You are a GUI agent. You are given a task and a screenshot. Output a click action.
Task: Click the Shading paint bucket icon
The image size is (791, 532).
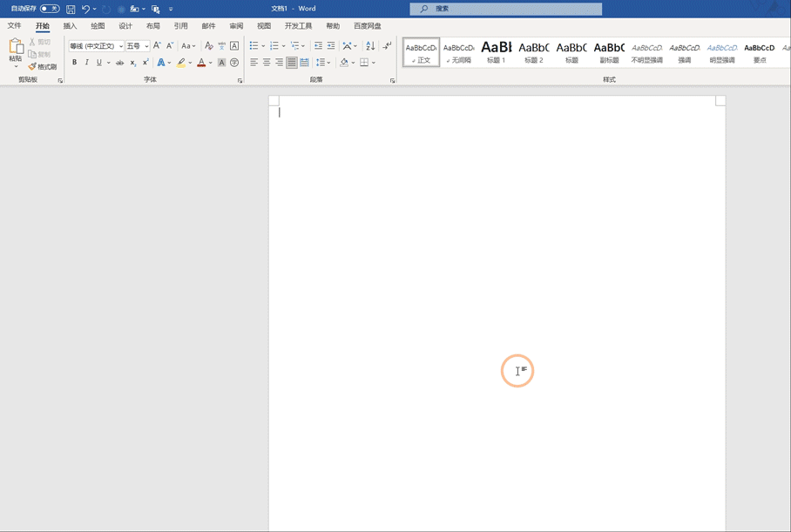click(344, 63)
